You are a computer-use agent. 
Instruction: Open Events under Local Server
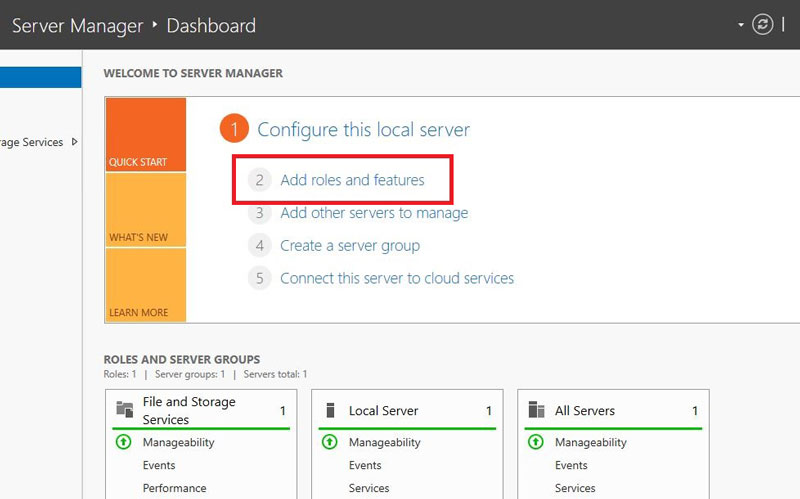[365, 465]
